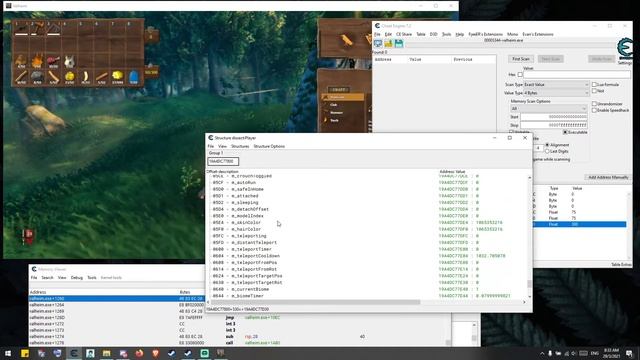Open the file explorer taskbar icon
The width and height of the screenshot is (640, 360).
pos(107,353)
